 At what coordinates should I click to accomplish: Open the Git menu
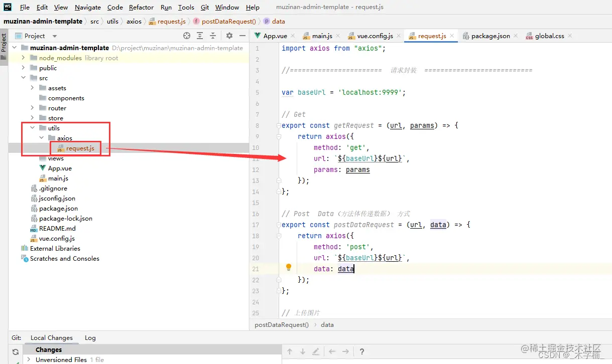pyautogui.click(x=205, y=7)
